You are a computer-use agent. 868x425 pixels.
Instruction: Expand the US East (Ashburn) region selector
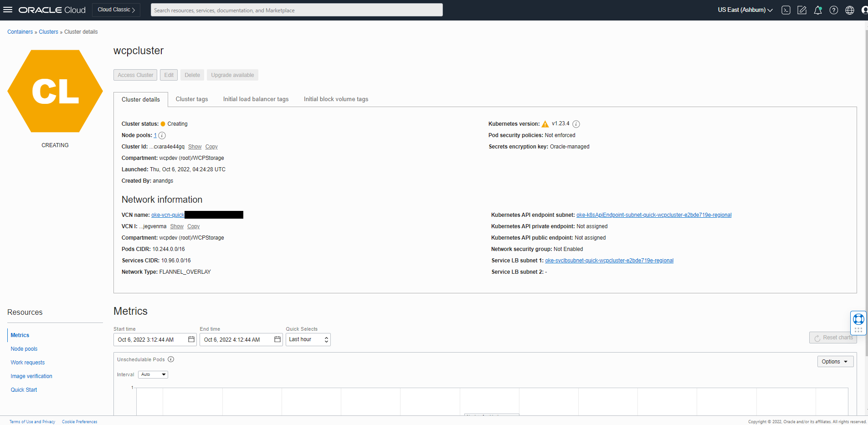click(x=745, y=10)
